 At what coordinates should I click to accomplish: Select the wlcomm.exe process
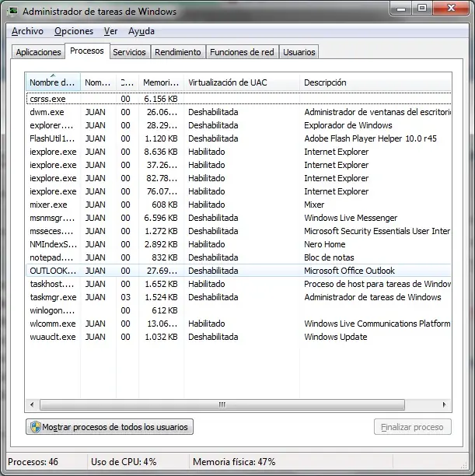pyautogui.click(x=239, y=324)
